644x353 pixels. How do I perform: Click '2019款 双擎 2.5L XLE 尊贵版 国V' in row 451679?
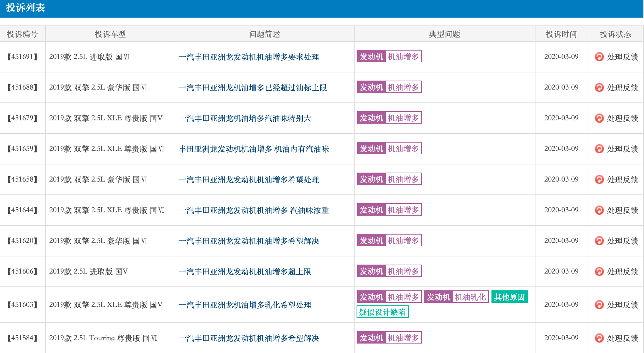(106, 118)
